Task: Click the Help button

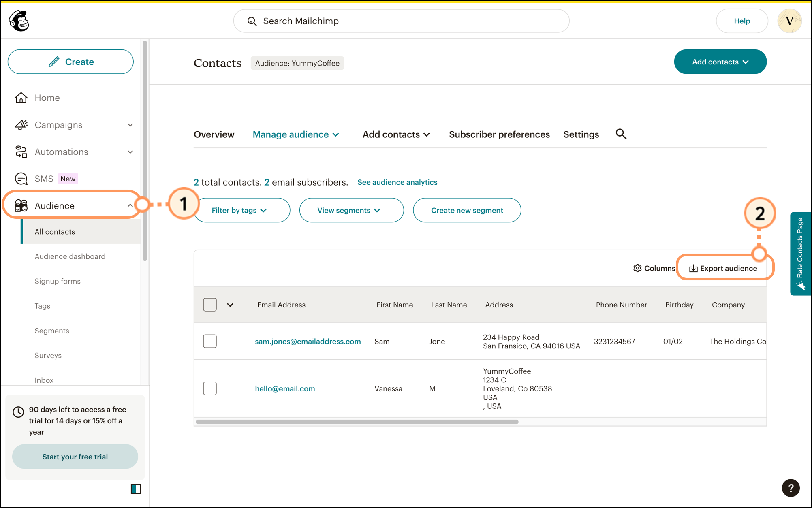Action: pyautogui.click(x=742, y=21)
